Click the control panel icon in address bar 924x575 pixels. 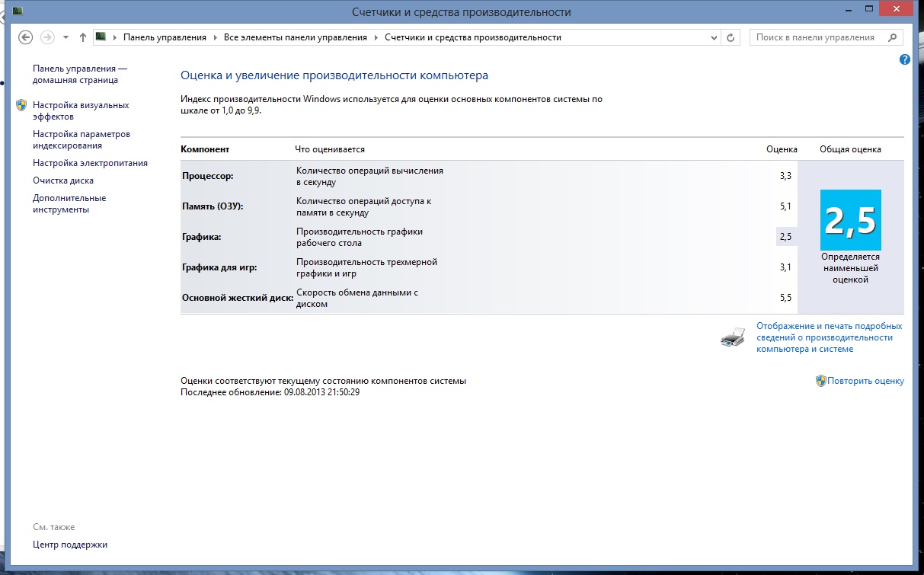coord(101,37)
